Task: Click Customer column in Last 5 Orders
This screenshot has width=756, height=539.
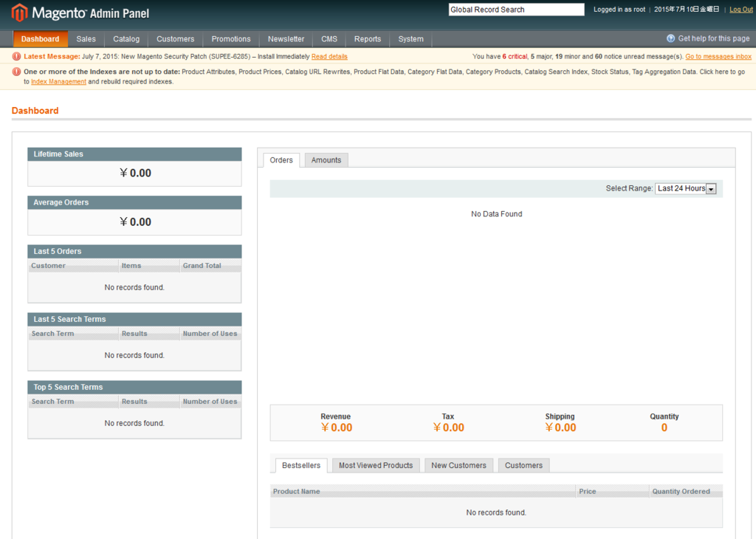Action: [x=73, y=266]
